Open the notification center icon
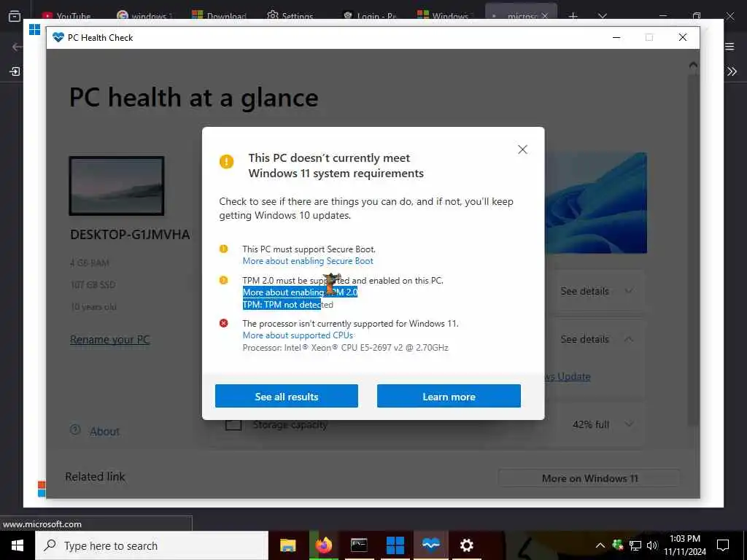 pyautogui.click(x=723, y=545)
